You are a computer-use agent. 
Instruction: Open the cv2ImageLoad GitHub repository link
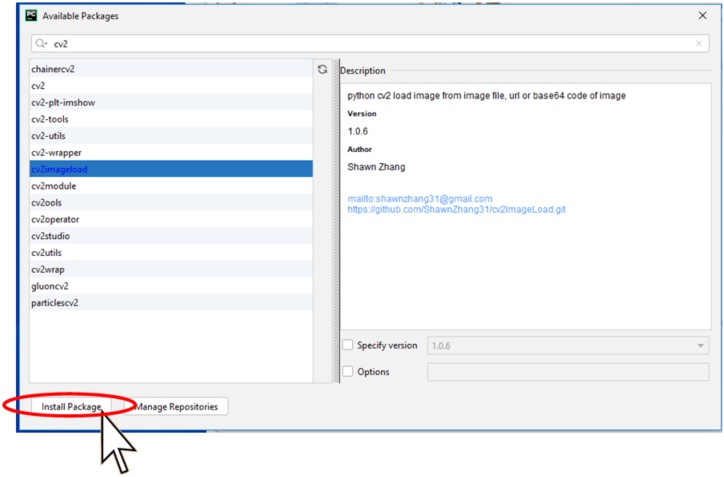pyautogui.click(x=457, y=210)
